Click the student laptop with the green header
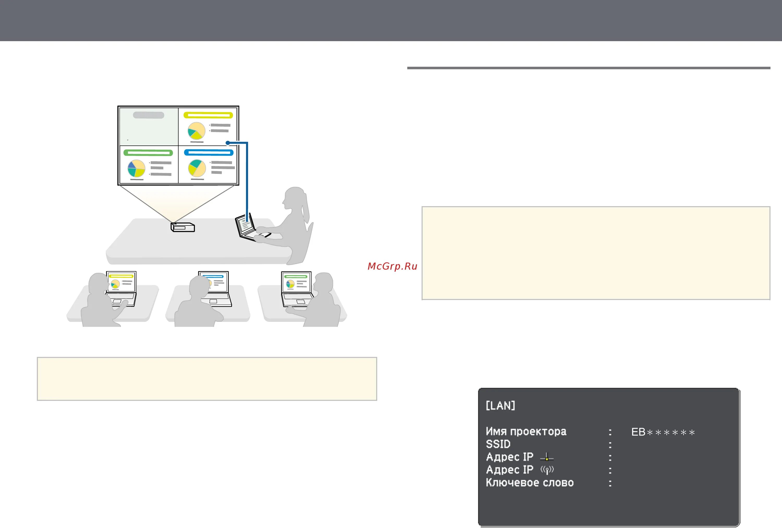Image resolution: width=782 pixels, height=532 pixels. 297,289
